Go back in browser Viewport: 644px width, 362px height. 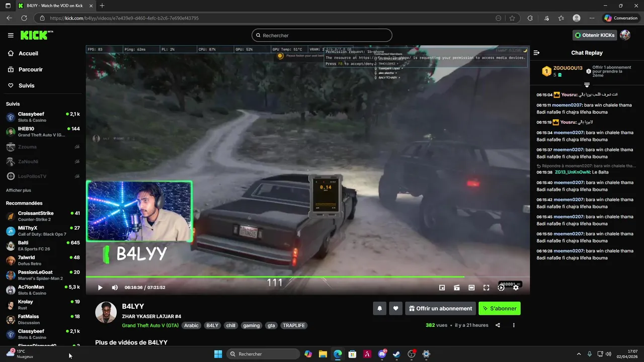click(x=9, y=18)
